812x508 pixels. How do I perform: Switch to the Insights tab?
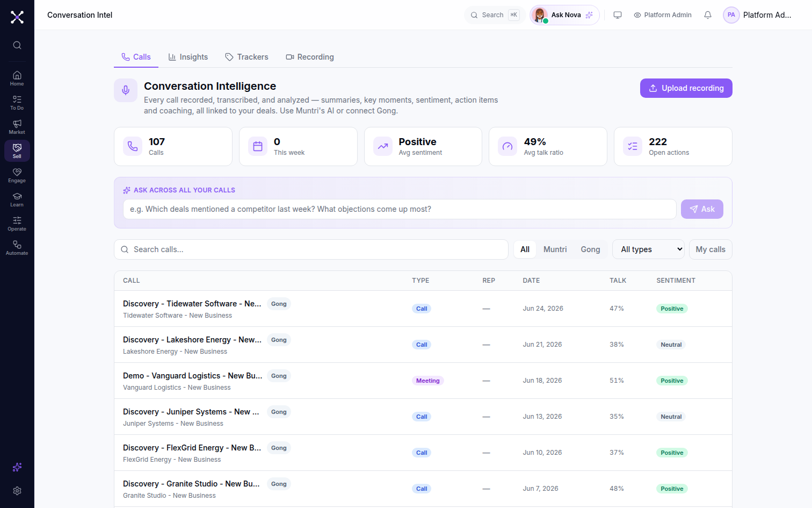pyautogui.click(x=188, y=57)
